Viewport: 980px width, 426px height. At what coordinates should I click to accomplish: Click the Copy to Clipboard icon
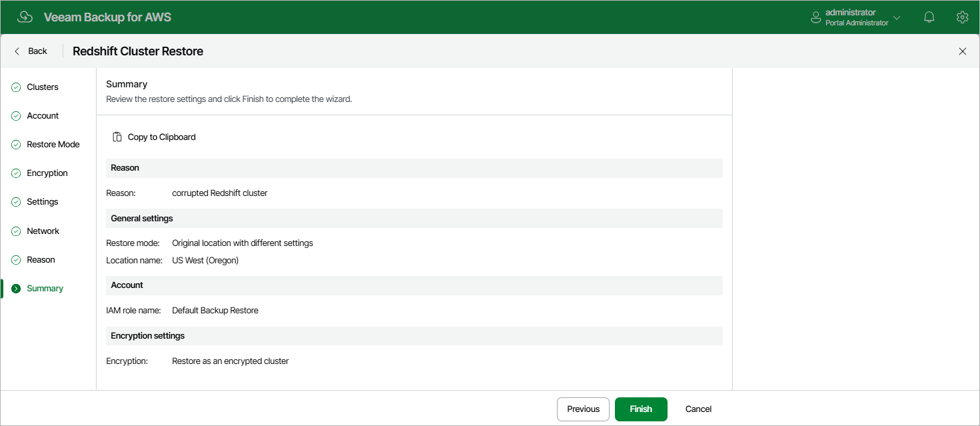117,137
